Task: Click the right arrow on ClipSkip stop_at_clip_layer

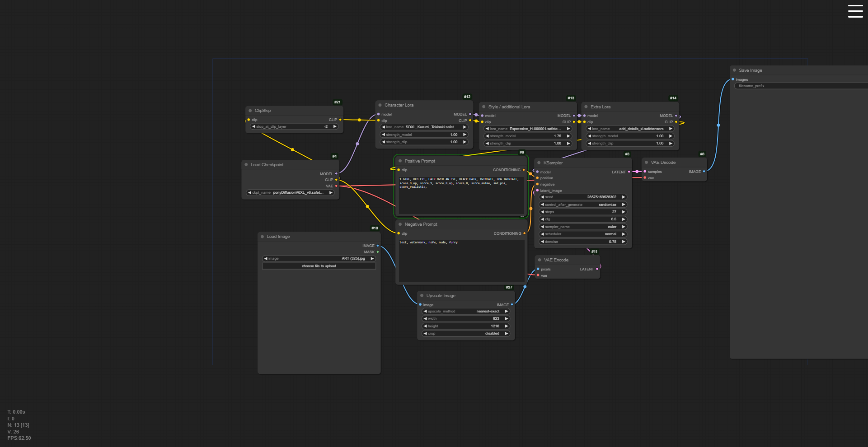Action: click(x=335, y=127)
